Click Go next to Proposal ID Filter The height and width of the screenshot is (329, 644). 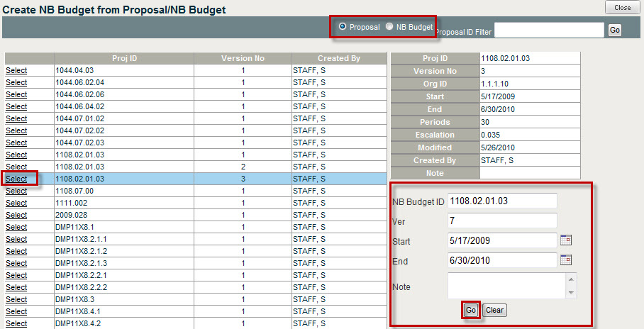(614, 30)
